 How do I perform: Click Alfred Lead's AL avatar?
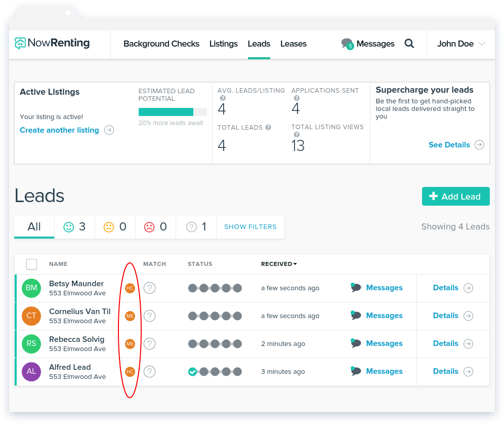coord(31,371)
